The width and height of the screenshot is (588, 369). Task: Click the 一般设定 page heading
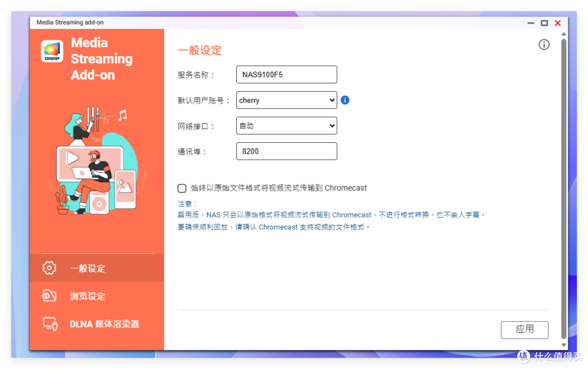point(199,50)
